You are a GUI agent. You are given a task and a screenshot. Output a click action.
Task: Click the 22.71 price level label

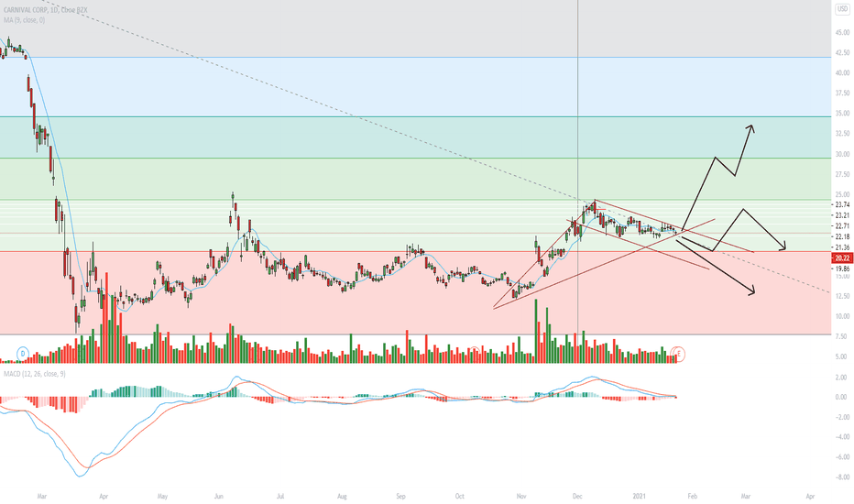(x=842, y=226)
